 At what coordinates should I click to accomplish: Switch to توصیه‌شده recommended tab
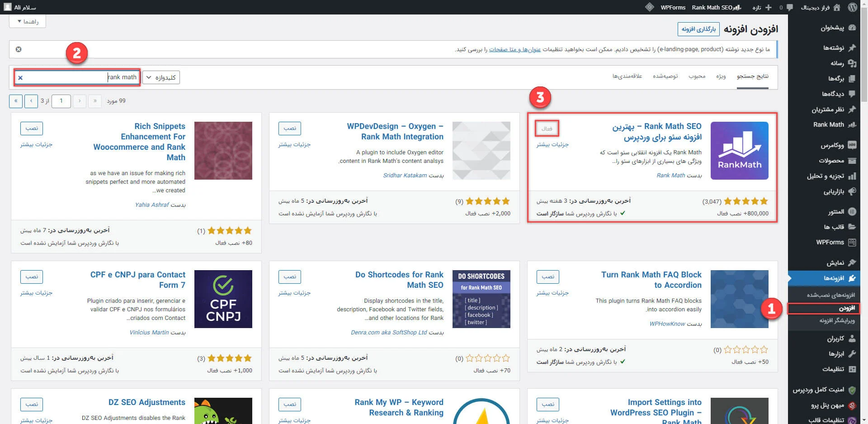[665, 76]
